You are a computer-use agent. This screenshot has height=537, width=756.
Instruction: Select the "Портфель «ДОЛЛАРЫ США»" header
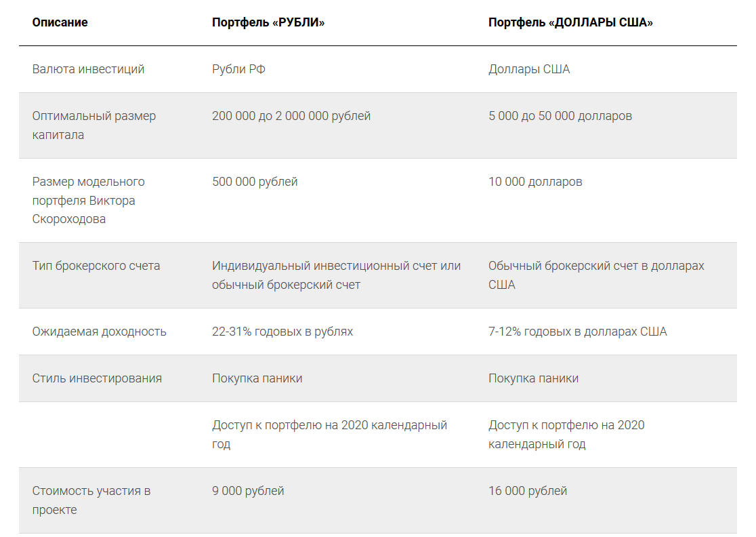tap(570, 22)
